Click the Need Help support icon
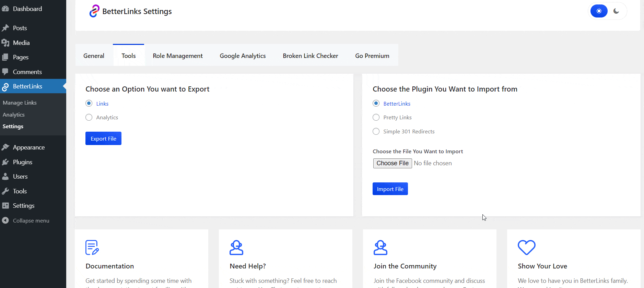 236,248
